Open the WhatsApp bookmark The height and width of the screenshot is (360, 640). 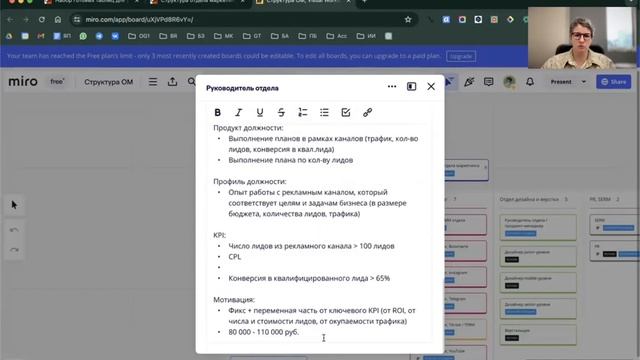[x=83, y=36]
